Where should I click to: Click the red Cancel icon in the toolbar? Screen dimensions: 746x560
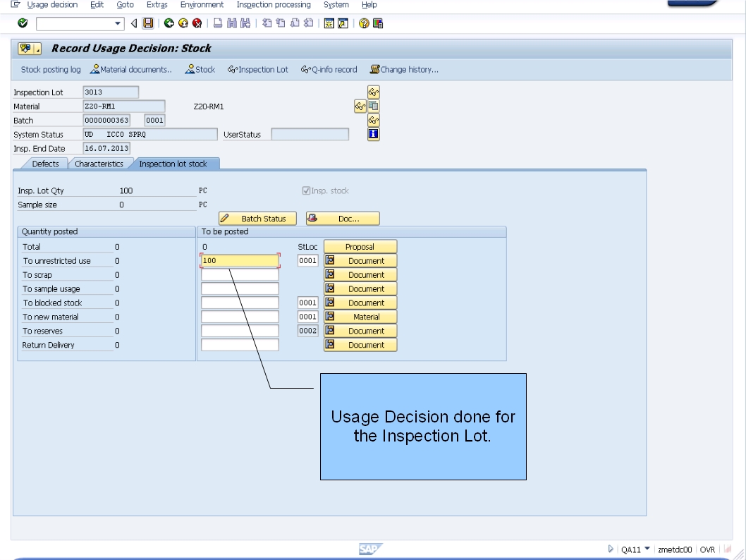[x=196, y=23]
